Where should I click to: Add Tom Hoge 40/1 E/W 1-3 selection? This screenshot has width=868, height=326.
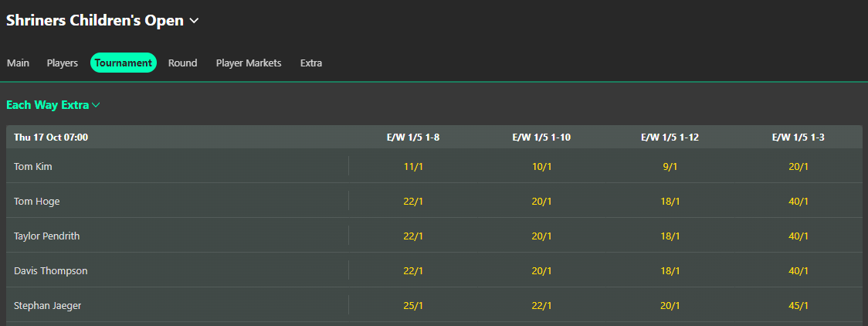(798, 202)
